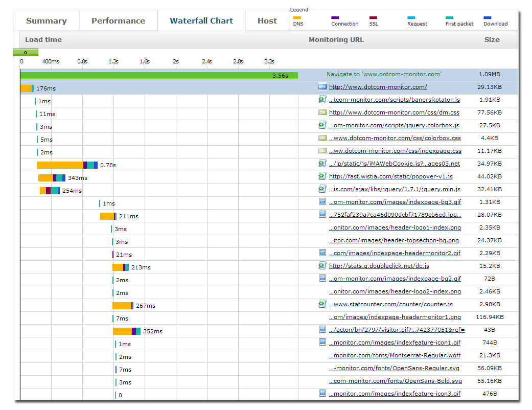This screenshot has height=410, width=532.
Task: Click the blue Download legend swatch
Action: click(487, 18)
